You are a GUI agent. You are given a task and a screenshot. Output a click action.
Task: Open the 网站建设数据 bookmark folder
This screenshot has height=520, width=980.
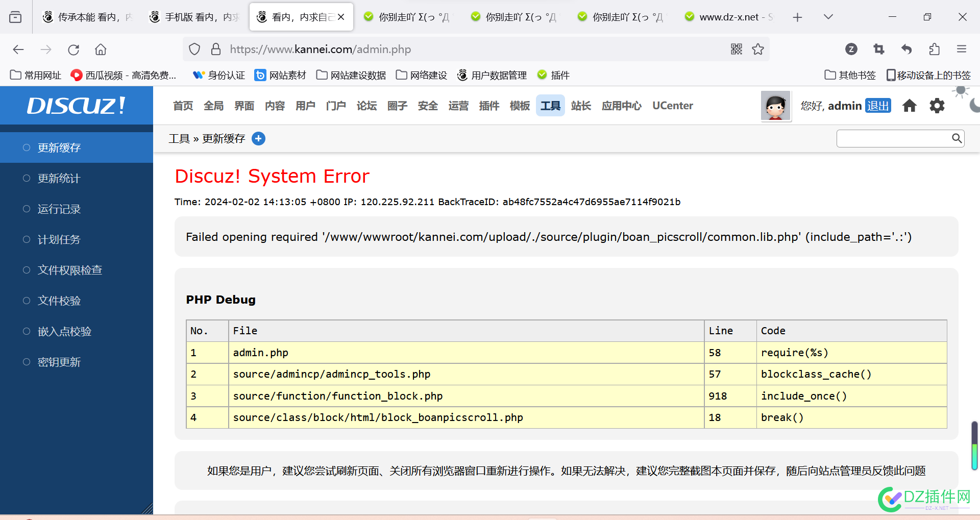(351, 75)
